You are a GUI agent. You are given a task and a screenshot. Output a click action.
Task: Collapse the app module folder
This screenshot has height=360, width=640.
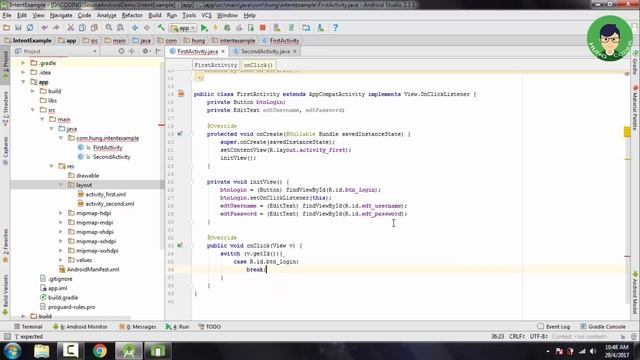pos(23,82)
